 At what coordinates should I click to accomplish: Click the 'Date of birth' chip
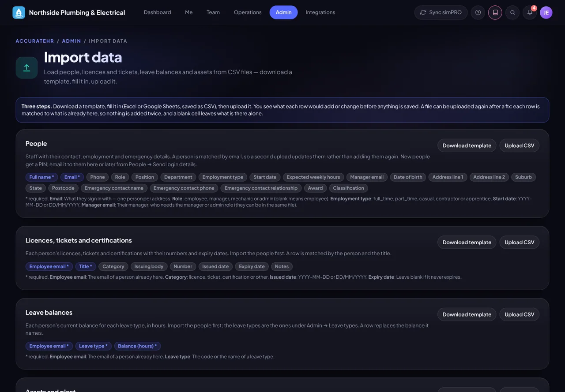[x=408, y=177]
